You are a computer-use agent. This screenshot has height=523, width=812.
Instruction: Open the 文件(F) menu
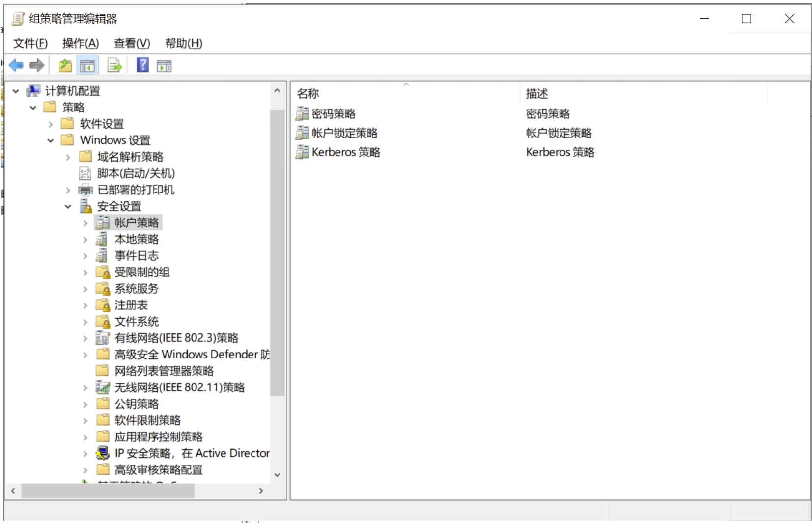[30, 43]
